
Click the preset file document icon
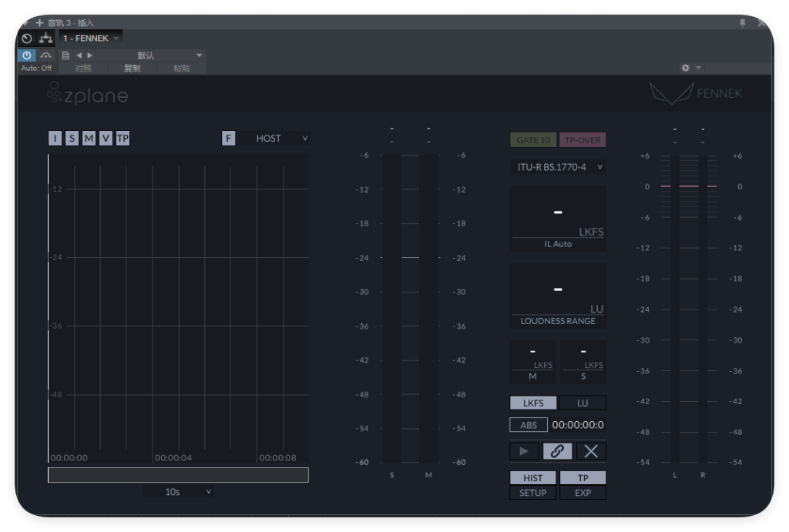pyautogui.click(x=65, y=55)
